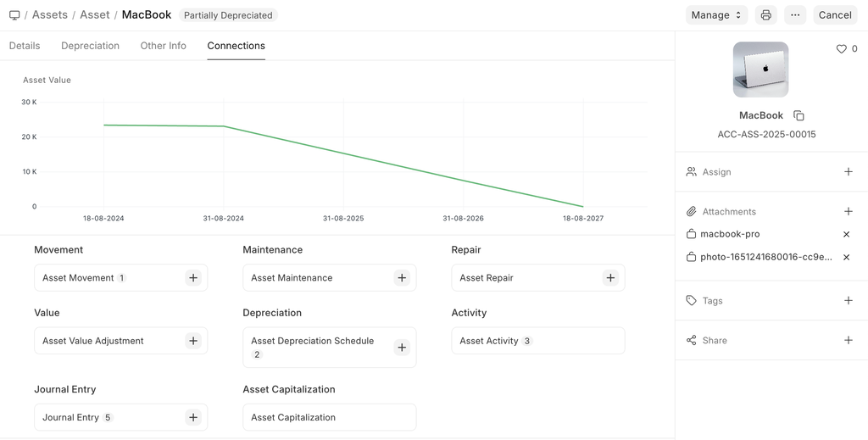Viewport: 868px width, 440px height.
Task: Create new Asset Repair with plus
Action: click(x=610, y=278)
